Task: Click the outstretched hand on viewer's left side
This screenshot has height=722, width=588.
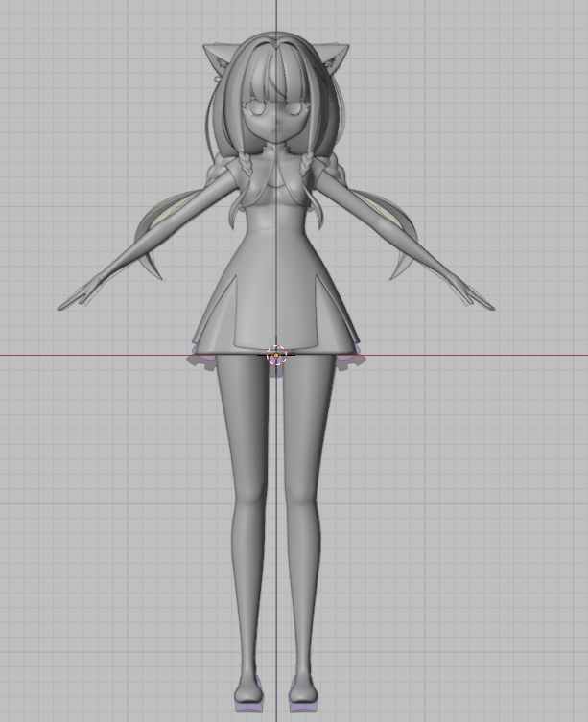Action: click(x=81, y=293)
